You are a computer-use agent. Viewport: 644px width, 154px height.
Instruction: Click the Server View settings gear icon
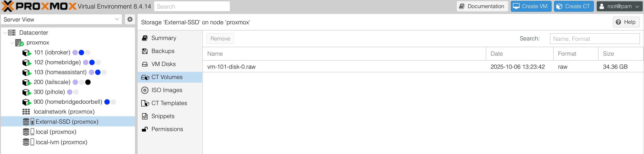tap(130, 19)
